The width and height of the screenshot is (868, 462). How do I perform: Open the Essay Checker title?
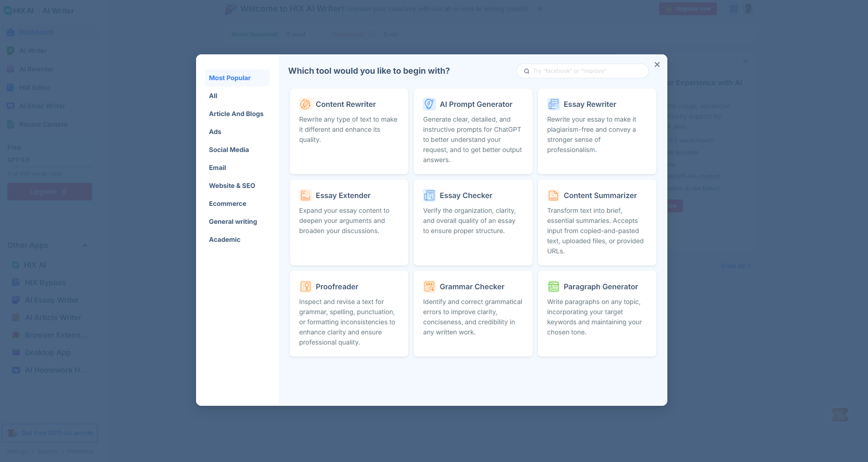(466, 195)
